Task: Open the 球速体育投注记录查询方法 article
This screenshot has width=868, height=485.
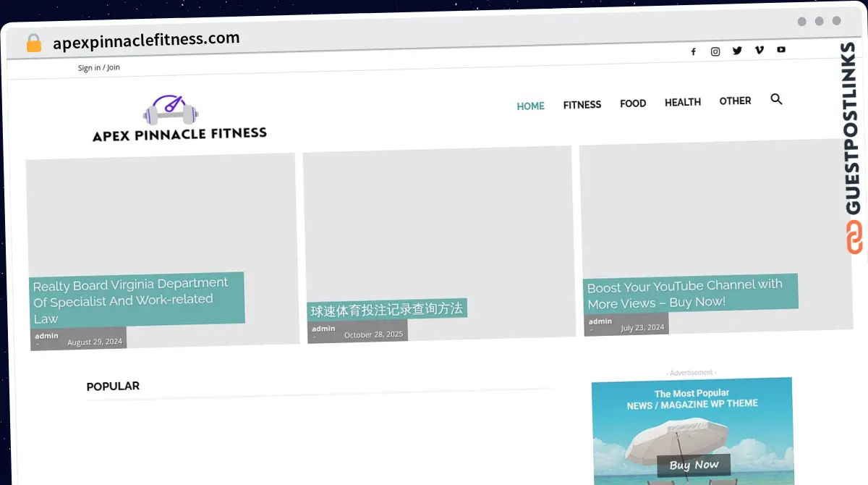Action: click(386, 310)
